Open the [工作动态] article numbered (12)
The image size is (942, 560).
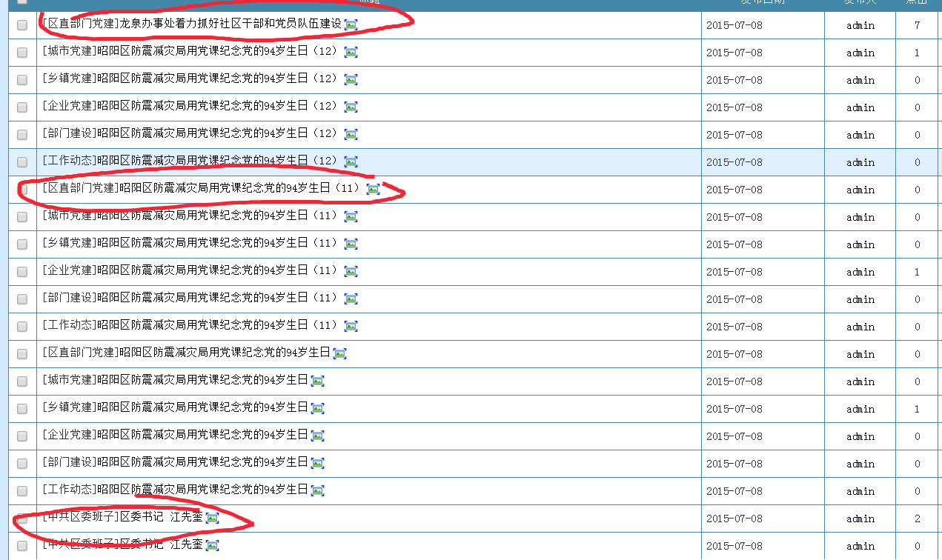189,161
